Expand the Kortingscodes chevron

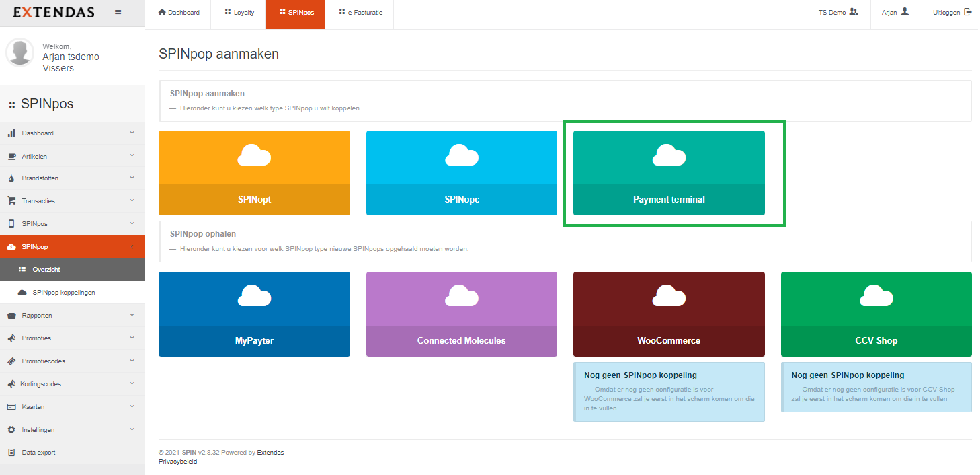click(132, 383)
